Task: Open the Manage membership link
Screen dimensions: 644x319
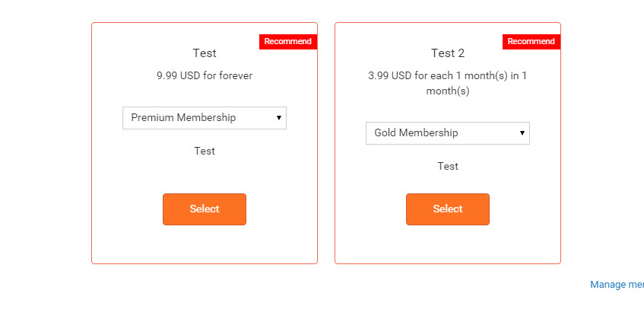Action: click(617, 285)
